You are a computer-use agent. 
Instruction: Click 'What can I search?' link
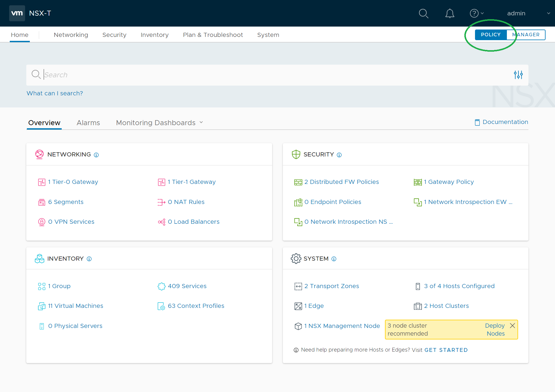point(55,93)
